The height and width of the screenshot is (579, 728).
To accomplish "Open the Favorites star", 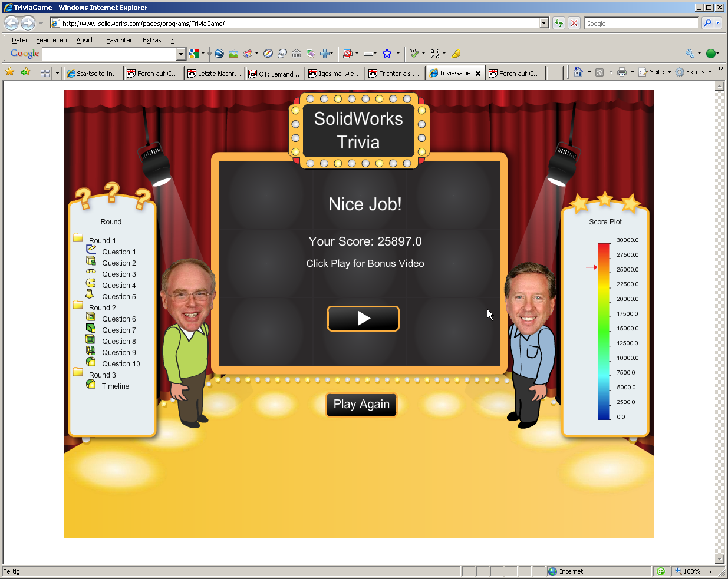I will pyautogui.click(x=10, y=72).
